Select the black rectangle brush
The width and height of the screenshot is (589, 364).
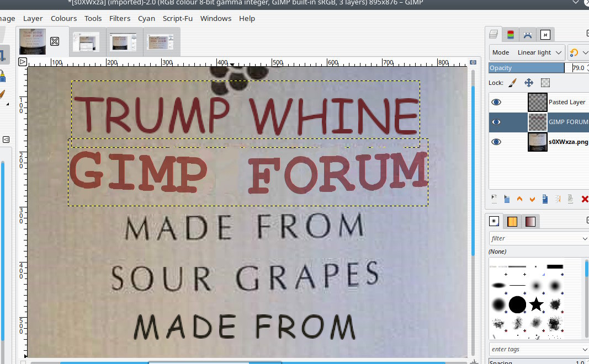click(x=555, y=267)
